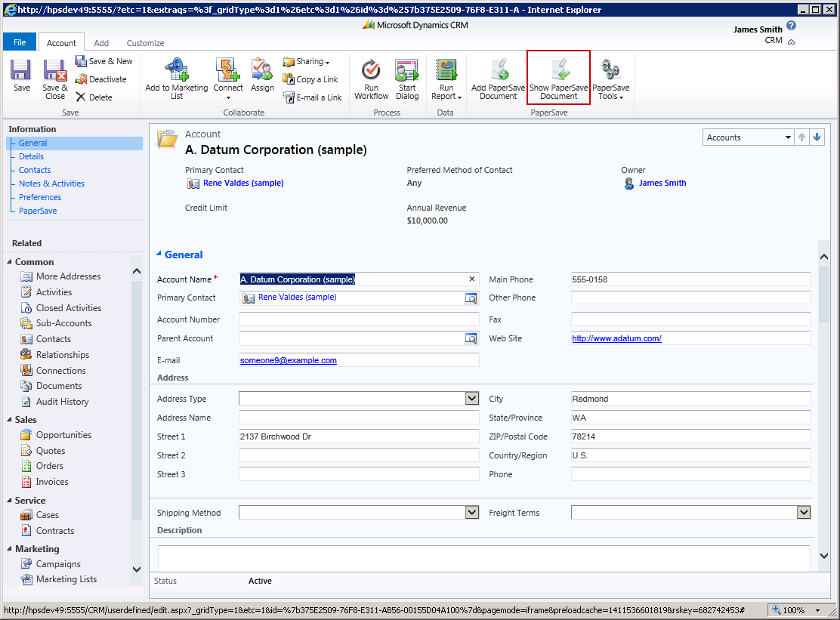Add PaperSave Document
This screenshot has width=840, height=620.
coord(499,79)
